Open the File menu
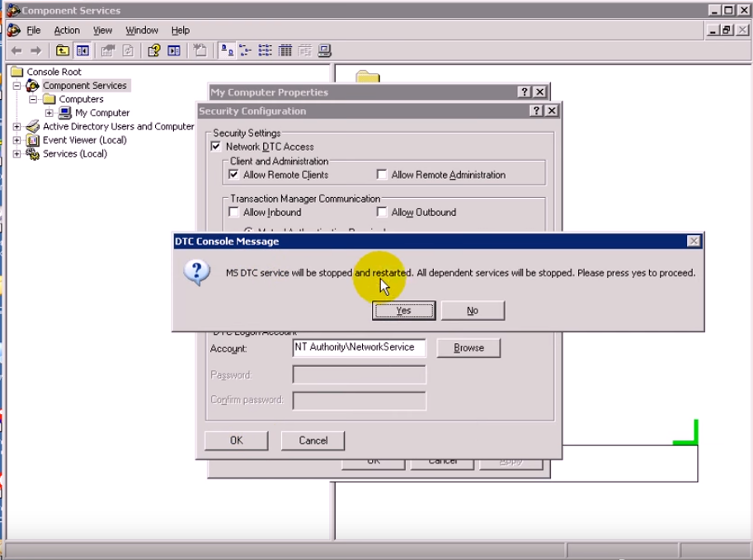Viewport: 753px width, 560px height. click(x=34, y=31)
